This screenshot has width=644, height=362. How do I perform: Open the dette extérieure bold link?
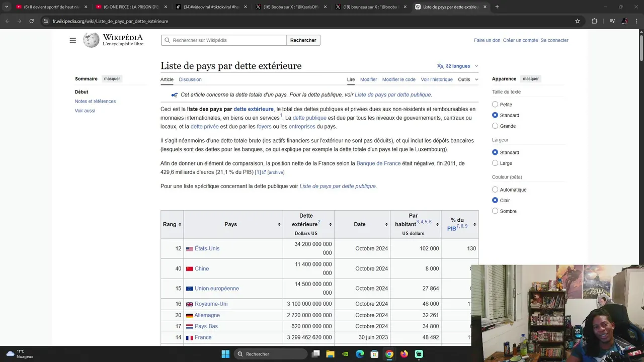click(254, 109)
